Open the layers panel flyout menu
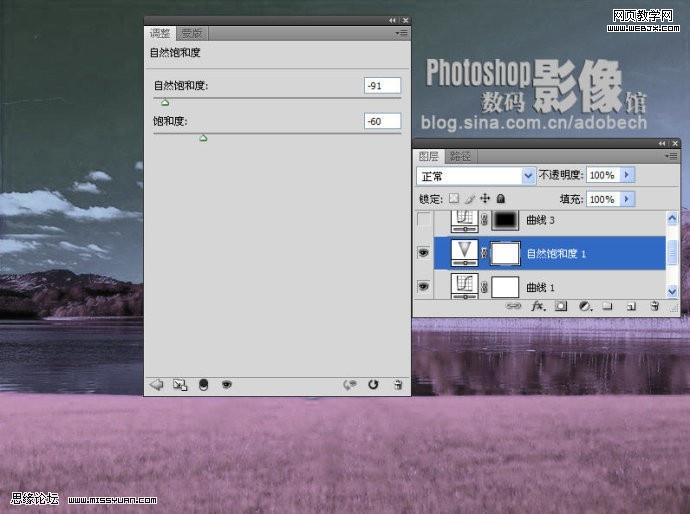 [x=672, y=156]
